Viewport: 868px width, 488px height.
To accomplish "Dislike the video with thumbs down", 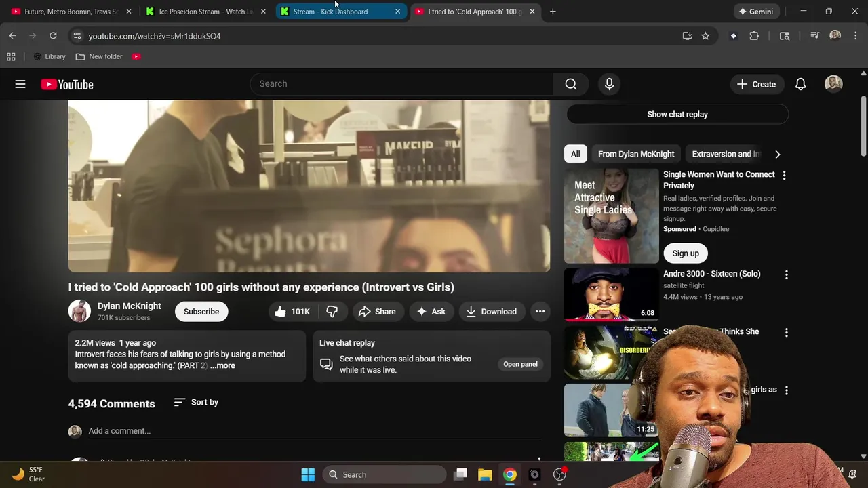I will pos(332,312).
